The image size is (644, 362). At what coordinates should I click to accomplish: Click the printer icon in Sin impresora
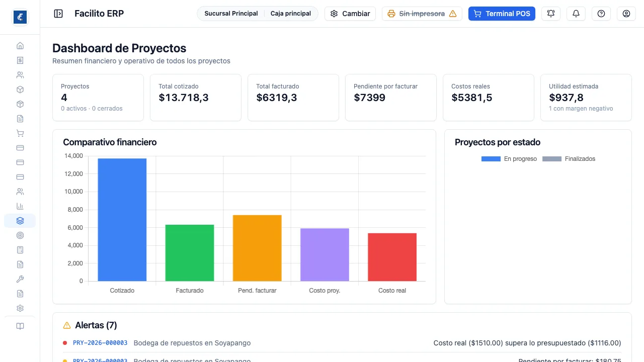[391, 14]
